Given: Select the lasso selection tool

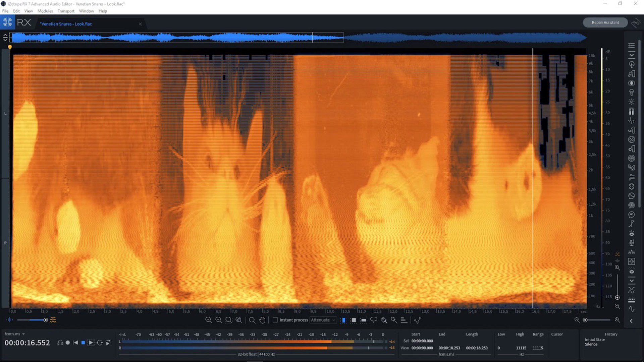Looking at the screenshot, I should coord(374,320).
